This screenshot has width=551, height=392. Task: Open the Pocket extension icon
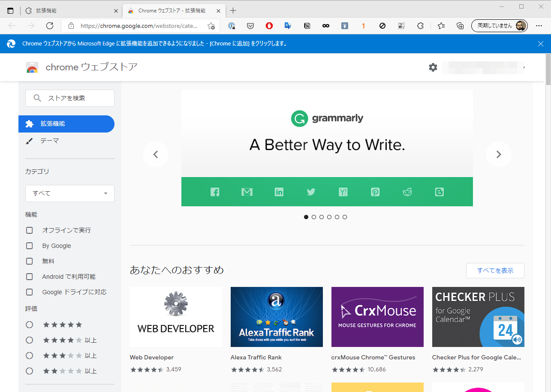click(x=250, y=26)
